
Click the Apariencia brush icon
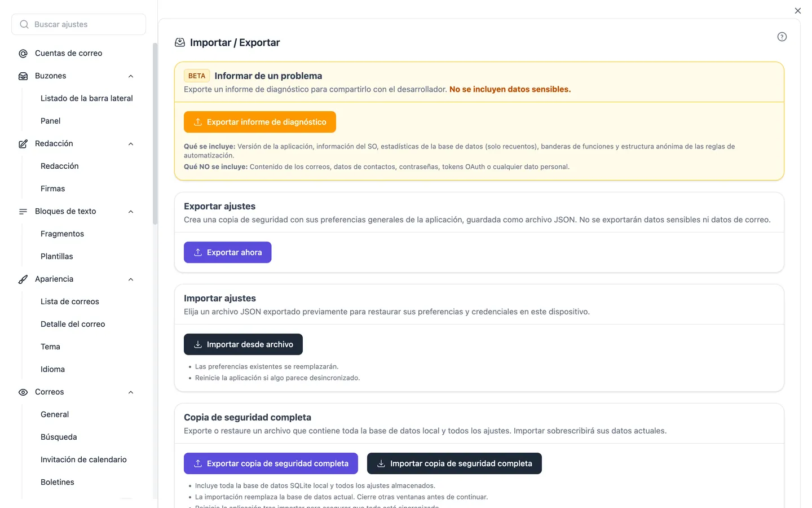[23, 279]
